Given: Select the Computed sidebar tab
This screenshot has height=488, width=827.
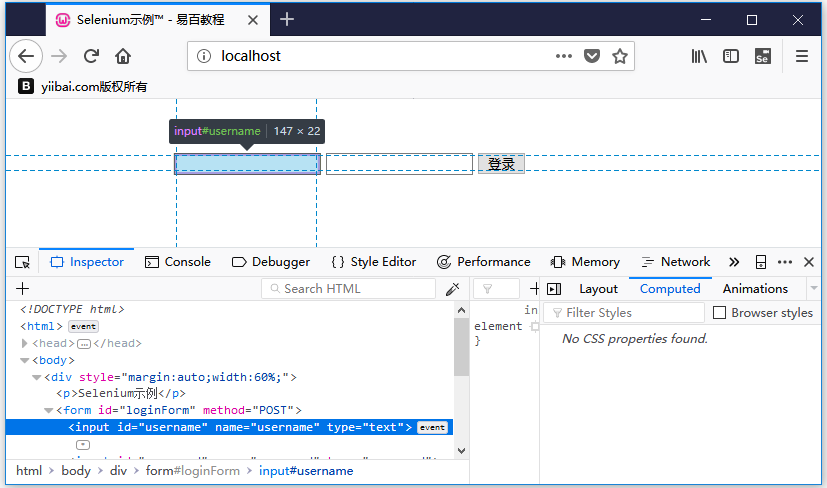Looking at the screenshot, I should (670, 289).
